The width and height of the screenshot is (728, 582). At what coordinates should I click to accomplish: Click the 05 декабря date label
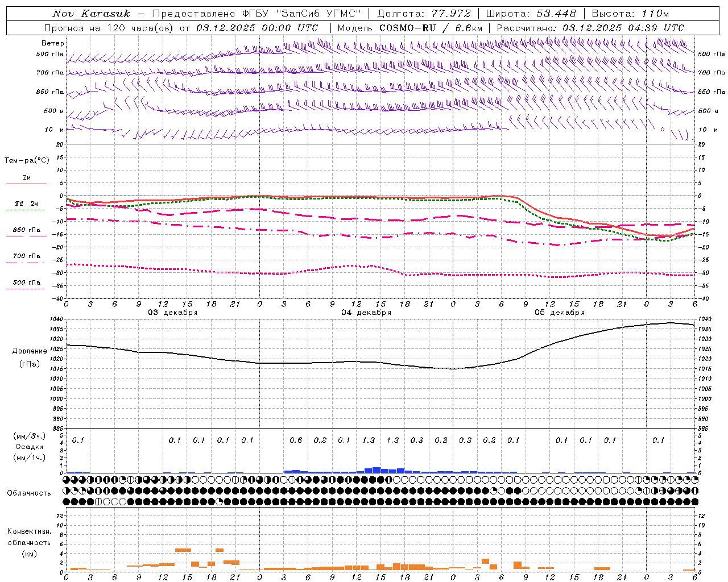(x=560, y=313)
